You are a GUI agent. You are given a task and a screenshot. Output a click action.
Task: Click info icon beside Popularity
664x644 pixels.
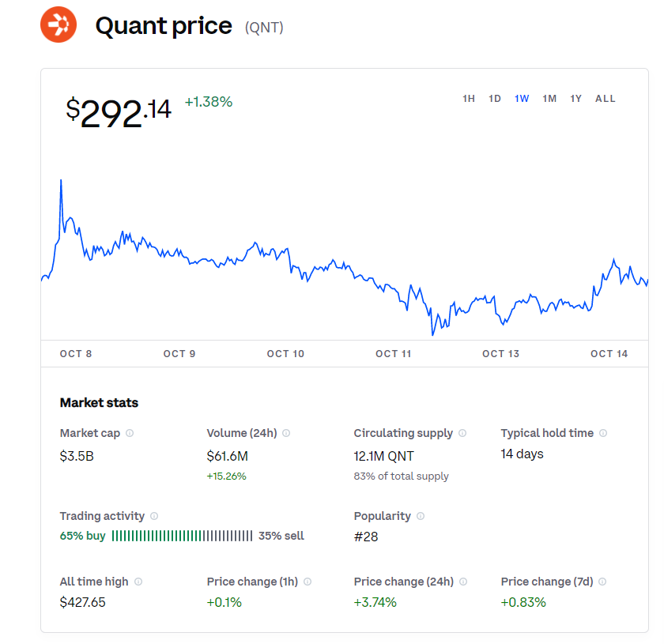click(x=421, y=516)
